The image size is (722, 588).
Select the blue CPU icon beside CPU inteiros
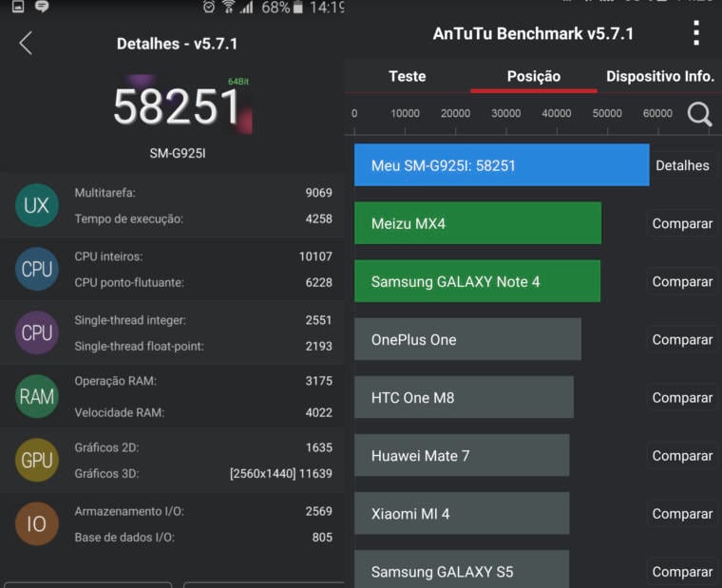coord(37,269)
